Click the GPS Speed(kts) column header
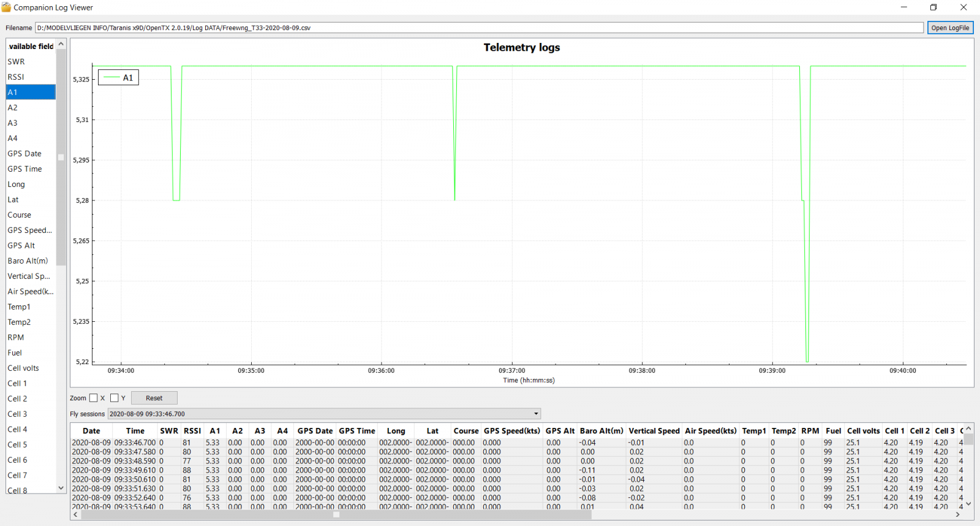This screenshot has width=980, height=526. [x=512, y=431]
